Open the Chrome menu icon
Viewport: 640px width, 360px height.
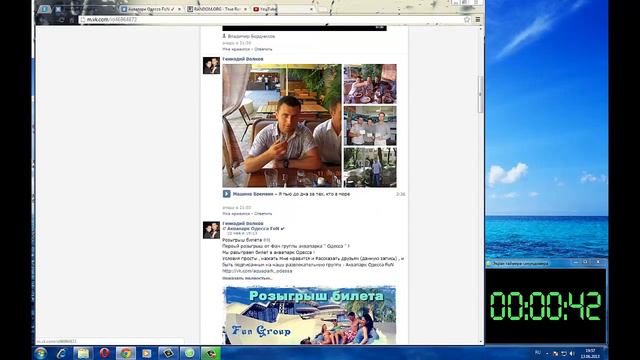point(478,19)
